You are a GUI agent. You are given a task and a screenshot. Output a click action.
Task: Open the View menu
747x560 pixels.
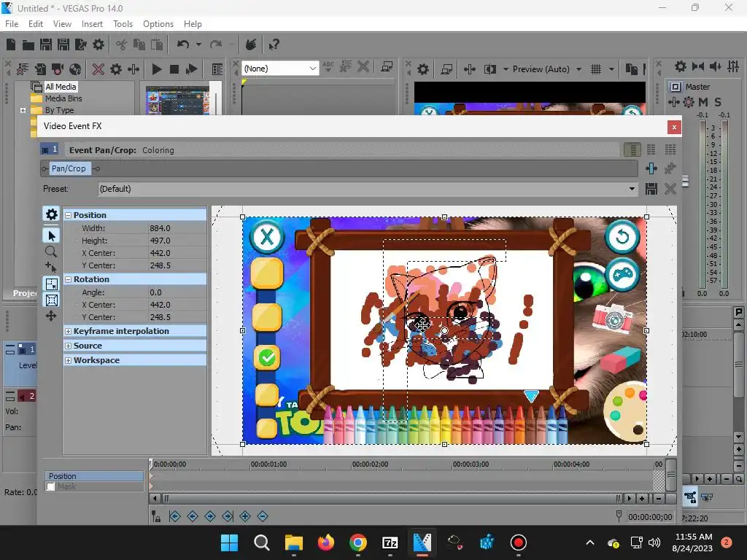[x=62, y=24]
